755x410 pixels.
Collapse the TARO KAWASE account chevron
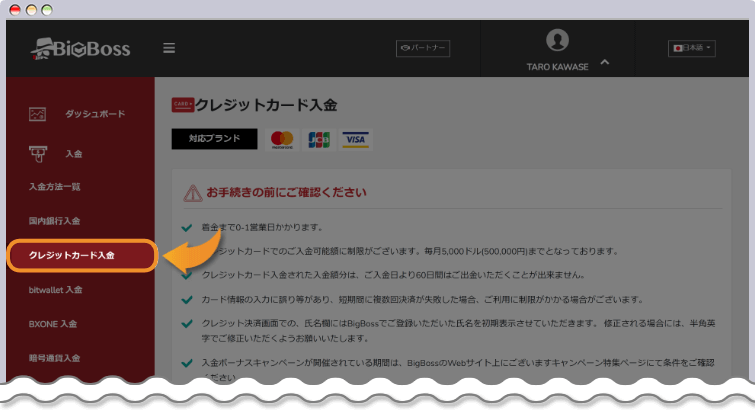click(605, 63)
